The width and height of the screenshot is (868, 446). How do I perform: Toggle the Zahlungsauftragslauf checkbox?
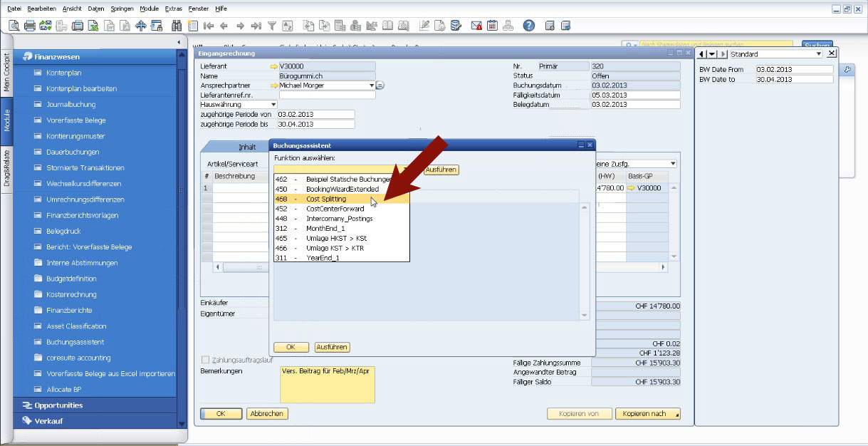pos(206,360)
